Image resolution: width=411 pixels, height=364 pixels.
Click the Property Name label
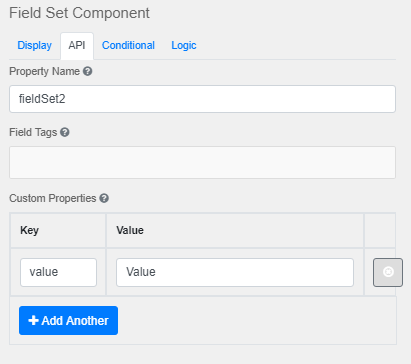click(44, 71)
